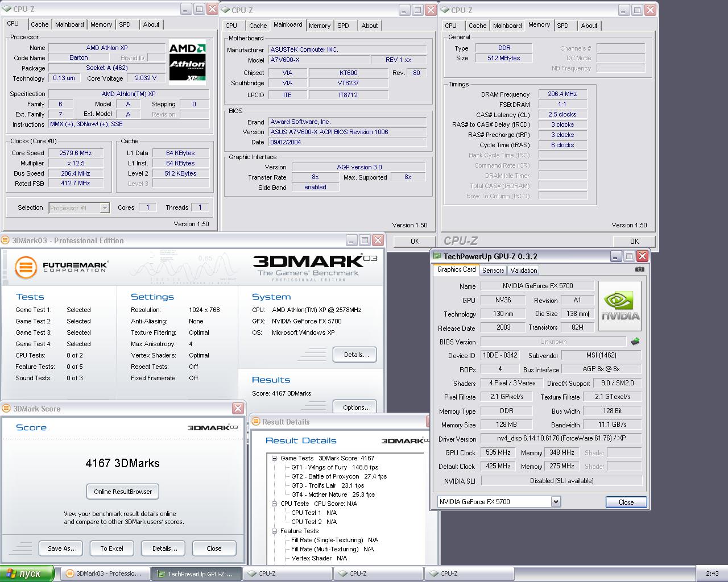Viewport: 728px width, 582px height.
Task: Collapse the CPU Tests tree node
Action: (274, 504)
